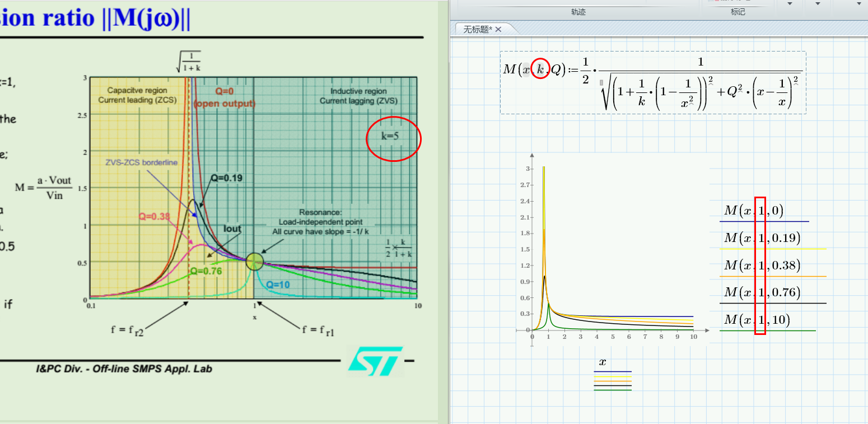
Task: Click inside the plot region
Action: (616, 252)
